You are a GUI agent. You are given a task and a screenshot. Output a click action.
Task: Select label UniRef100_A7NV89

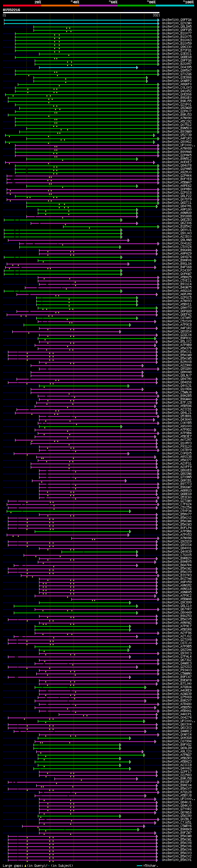coord(177,149)
